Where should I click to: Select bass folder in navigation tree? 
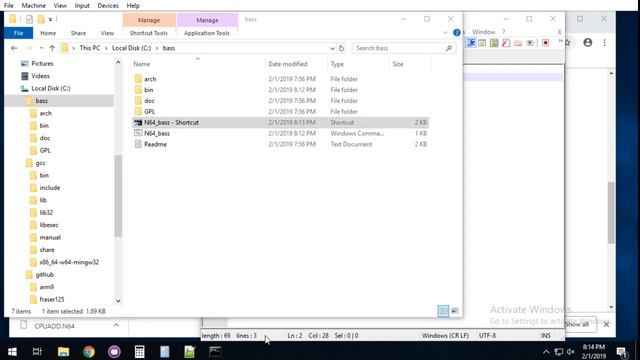pyautogui.click(x=41, y=101)
